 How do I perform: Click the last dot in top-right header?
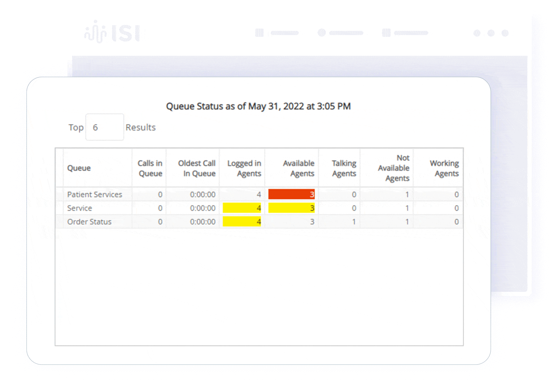coord(505,33)
